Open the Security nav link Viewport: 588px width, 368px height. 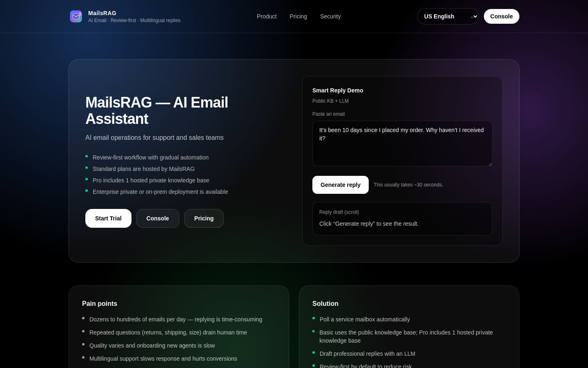(x=330, y=16)
